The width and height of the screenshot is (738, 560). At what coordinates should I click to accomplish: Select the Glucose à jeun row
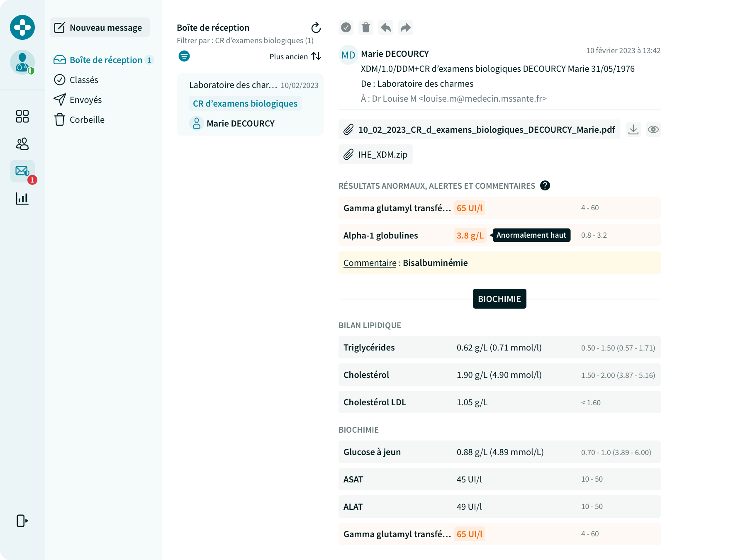[x=499, y=452]
